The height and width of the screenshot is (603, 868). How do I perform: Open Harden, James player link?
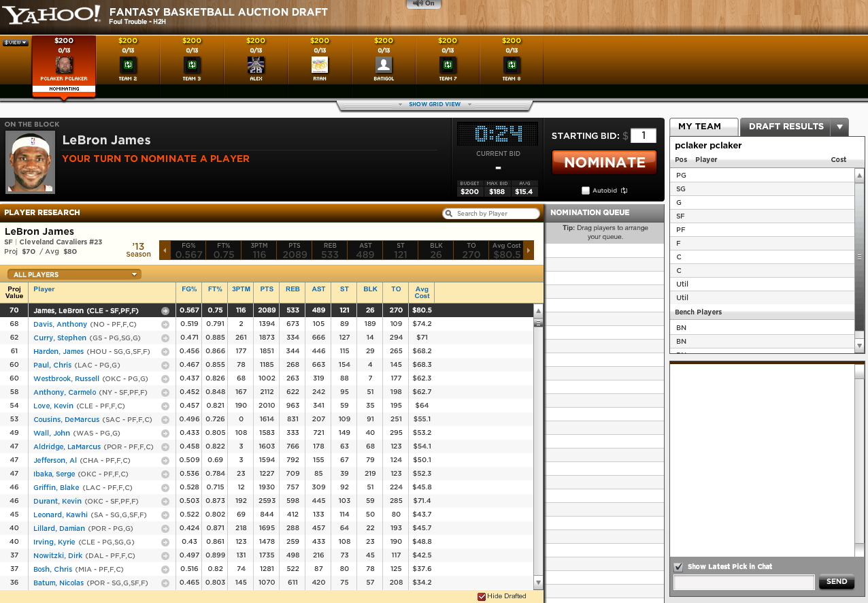click(x=59, y=352)
